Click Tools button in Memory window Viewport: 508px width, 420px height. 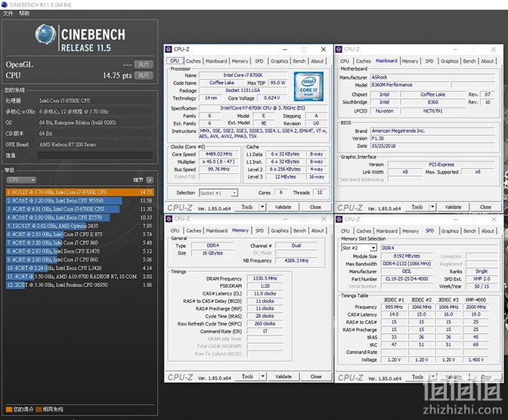247,377
